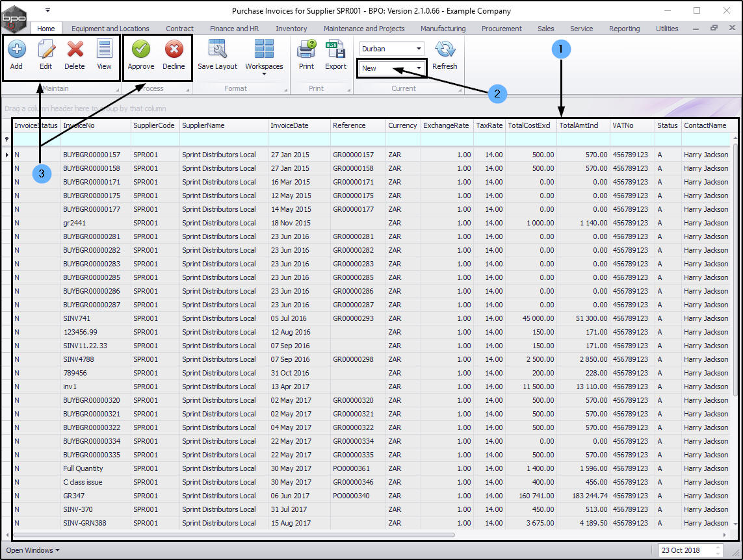Open the Workspaces menu
Screen dimensions: 743x560
coord(264,57)
